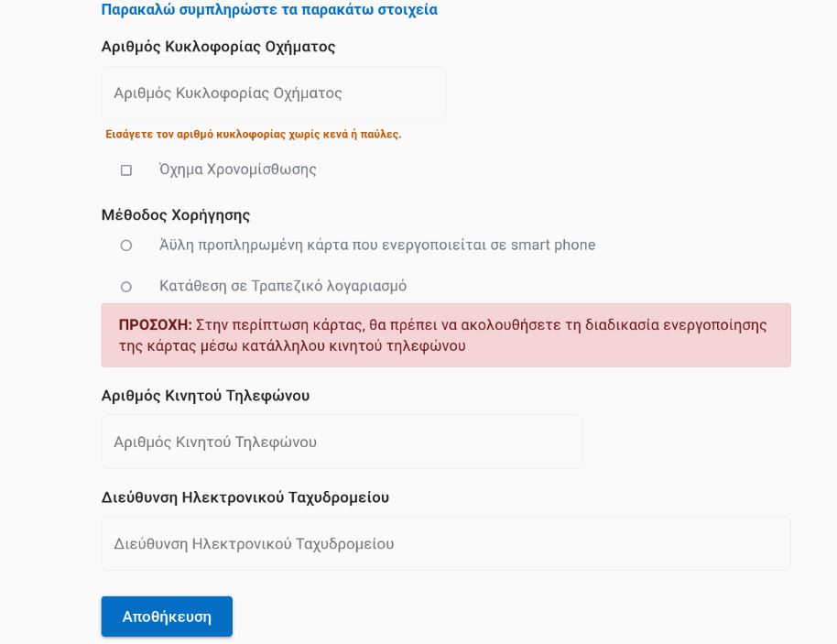
Task: Focus the mobile phone number input field
Action: pyautogui.click(x=342, y=442)
